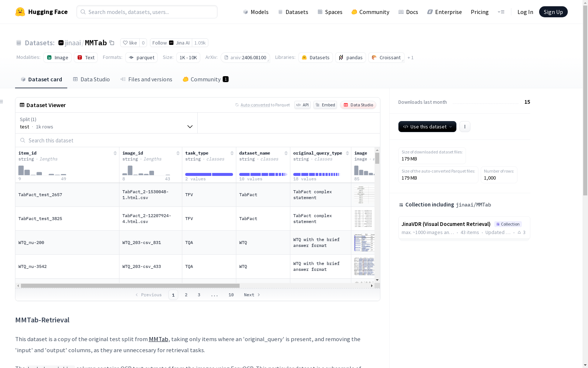Sort the item_id column
This screenshot has width=588, height=368.
(x=115, y=153)
